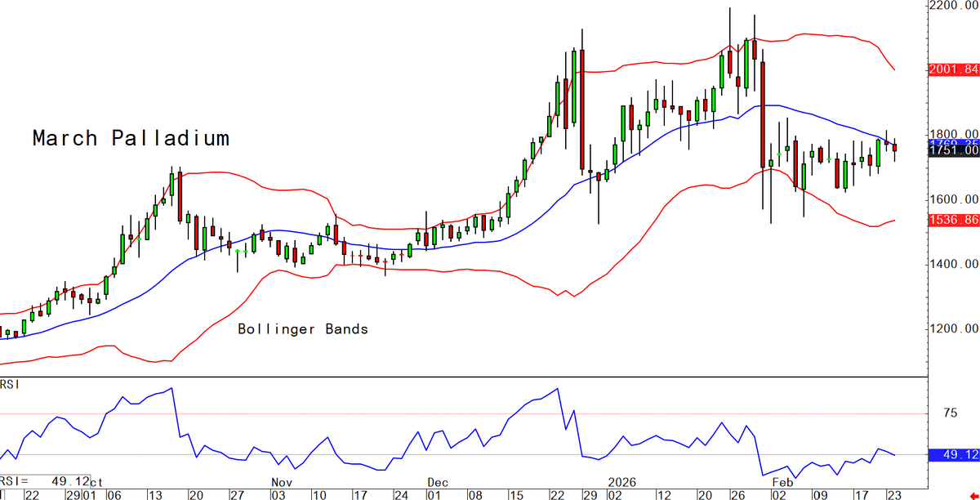
Task: Click the "Bollinger Bands" label
Action: (303, 329)
